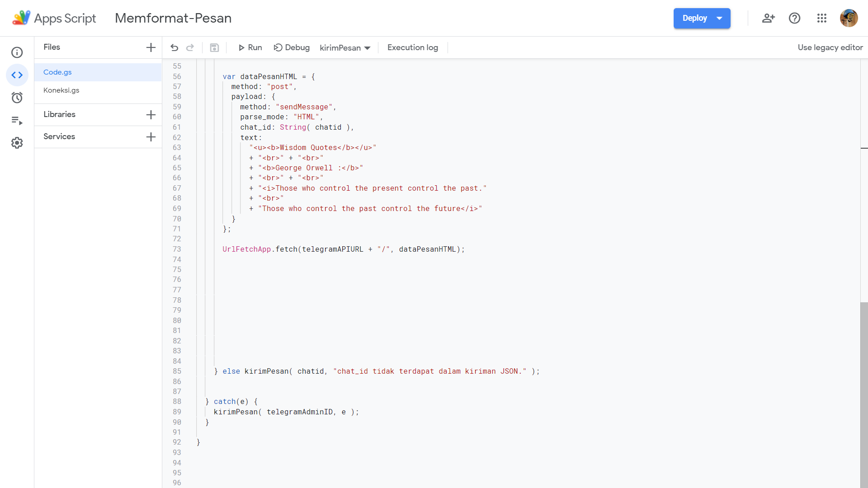Image resolution: width=868 pixels, height=488 pixels.
Task: Add a library with plus icon
Action: [x=151, y=115]
